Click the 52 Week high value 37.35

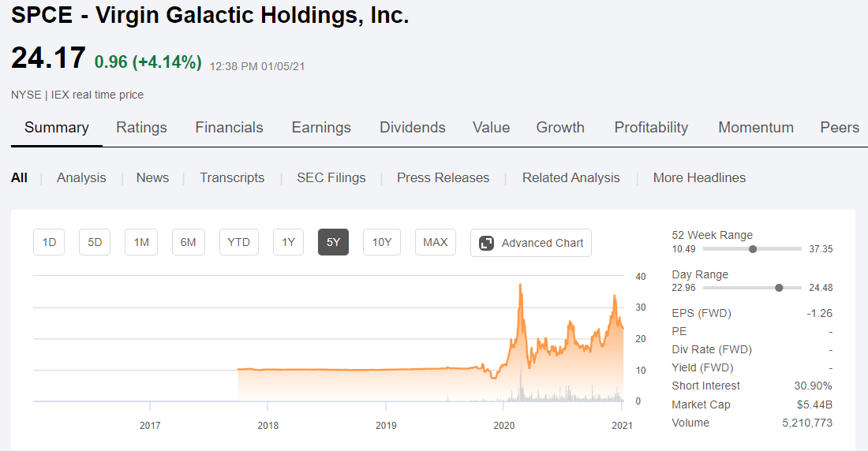pos(821,249)
